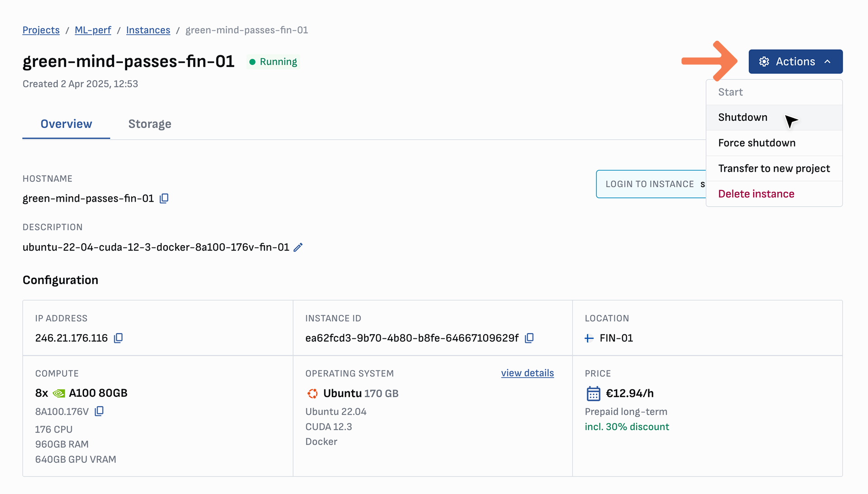The width and height of the screenshot is (868, 494).
Task: Open the Overview tab
Action: click(x=66, y=124)
